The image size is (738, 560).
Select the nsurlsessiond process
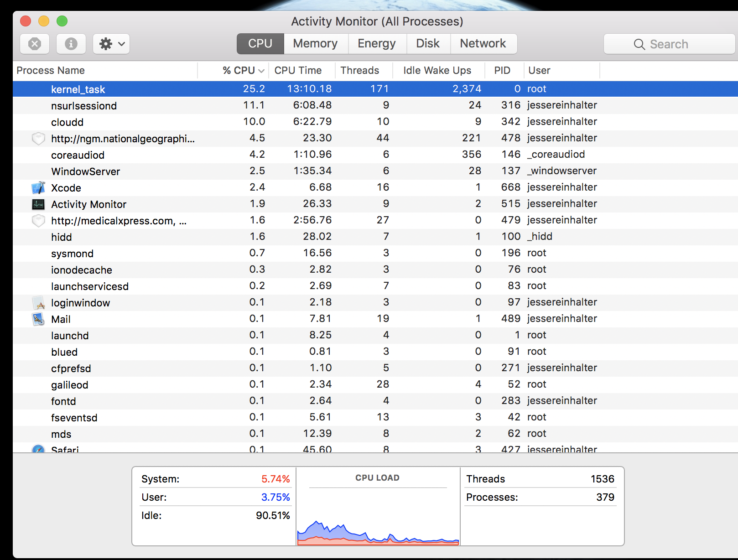coord(375,105)
